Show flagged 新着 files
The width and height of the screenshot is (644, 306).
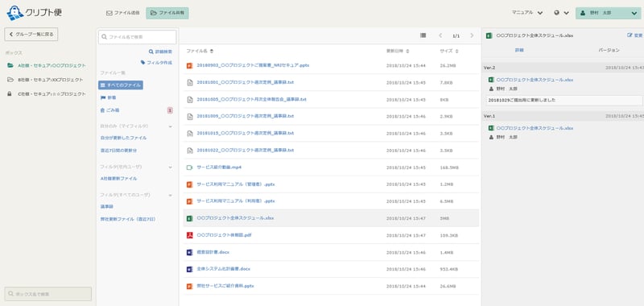109,97
